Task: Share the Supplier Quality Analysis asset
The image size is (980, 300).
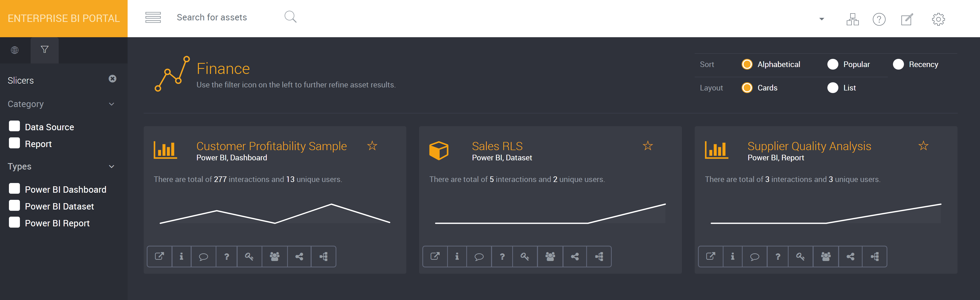Action: pos(850,256)
